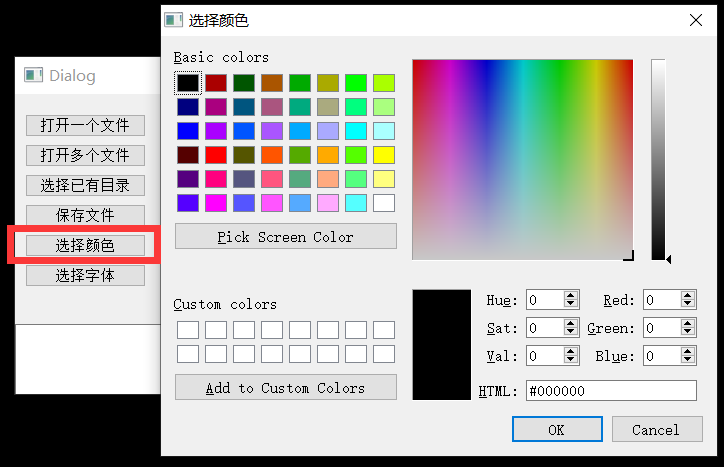The height and width of the screenshot is (467, 724).
Task: Click the Dialog window title icon
Action: 33,74
